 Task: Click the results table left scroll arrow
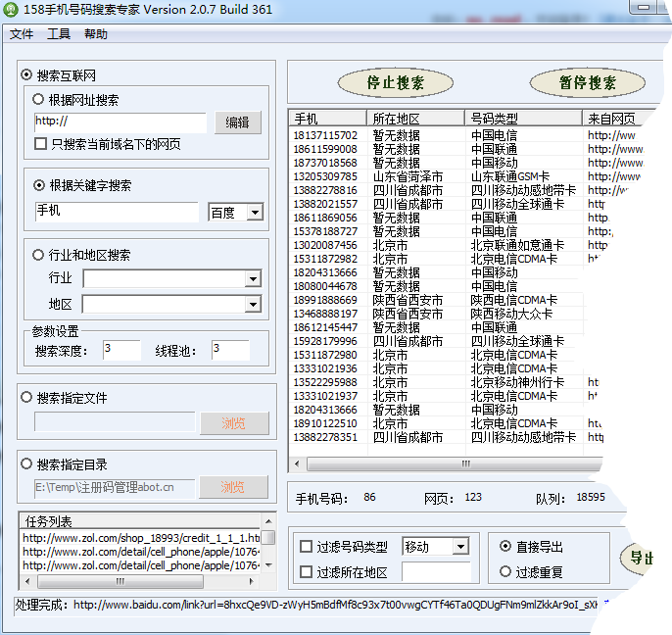pos(297,464)
